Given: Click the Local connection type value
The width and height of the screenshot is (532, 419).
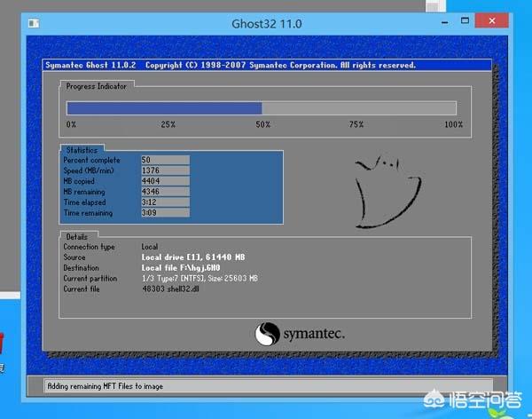Looking at the screenshot, I should [x=150, y=247].
